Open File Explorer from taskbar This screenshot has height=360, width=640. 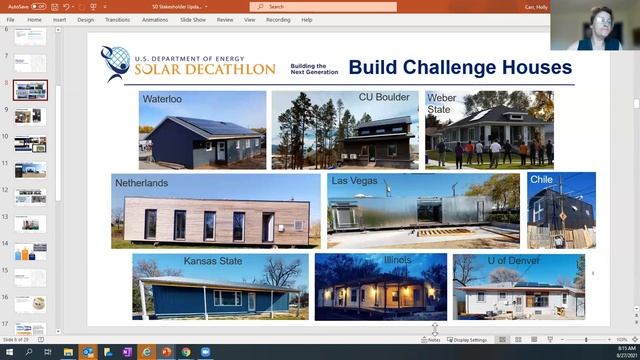click(x=68, y=352)
